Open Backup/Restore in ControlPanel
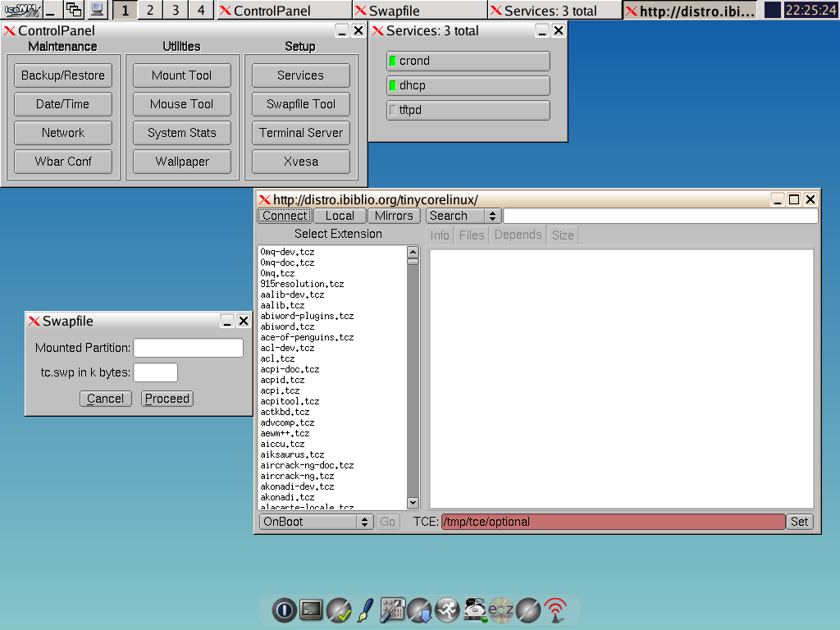Screen dimensions: 840x630 tap(63, 75)
